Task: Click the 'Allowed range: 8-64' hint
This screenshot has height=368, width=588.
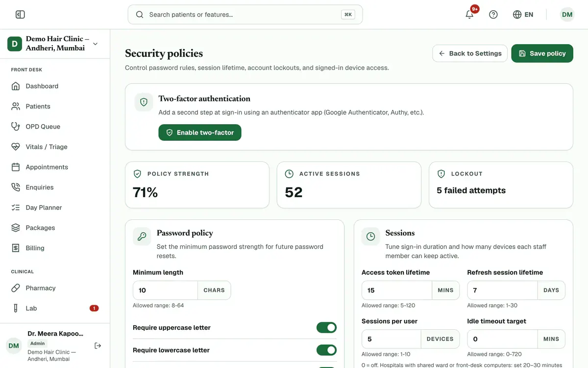Action: (158, 306)
